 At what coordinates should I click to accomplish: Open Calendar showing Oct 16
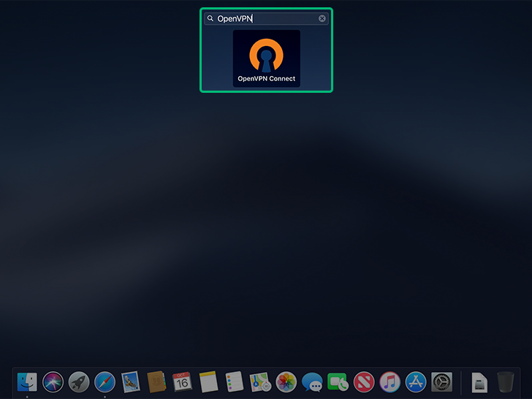(182, 382)
